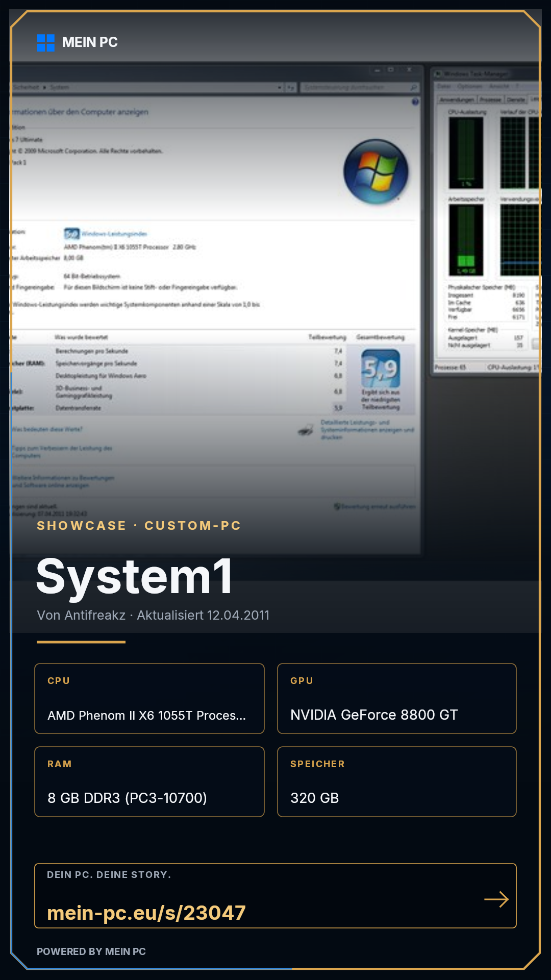Switch to Task Manager 'Prozesse' tab

490,100
